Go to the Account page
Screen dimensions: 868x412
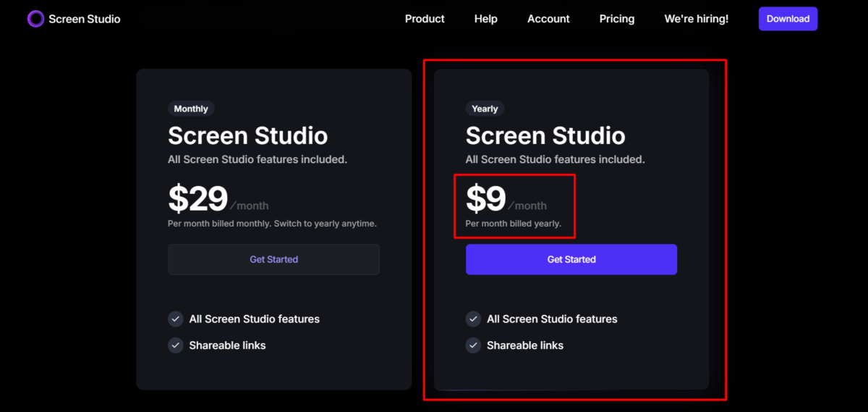pyautogui.click(x=548, y=19)
